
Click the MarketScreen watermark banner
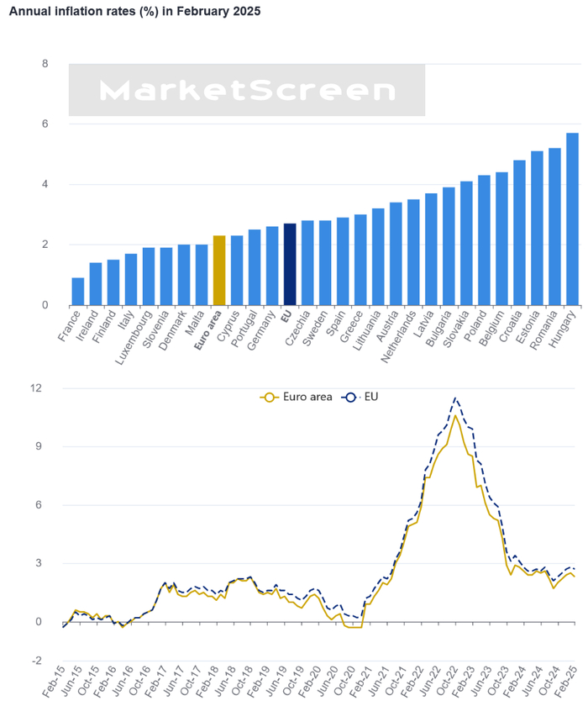point(247,91)
